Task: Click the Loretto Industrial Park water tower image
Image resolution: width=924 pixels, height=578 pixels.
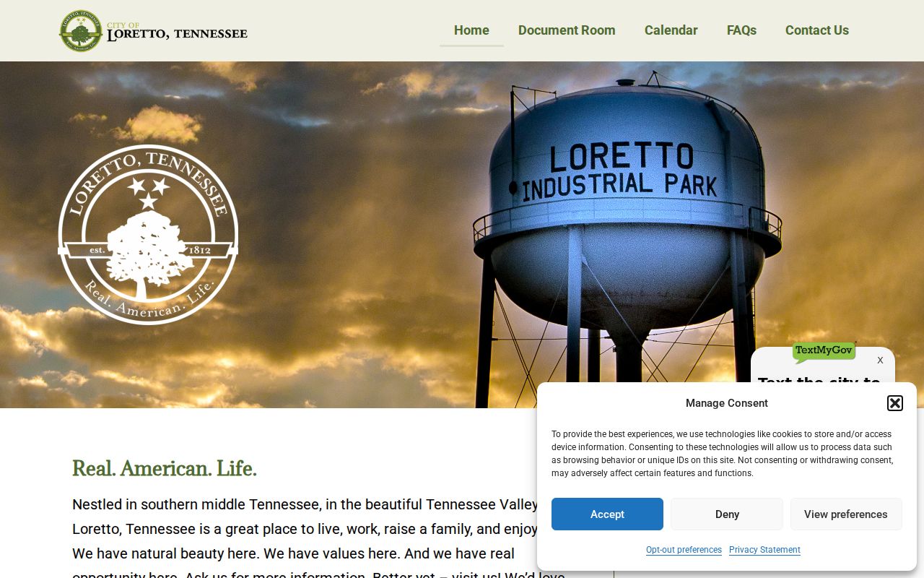Action: click(627, 238)
